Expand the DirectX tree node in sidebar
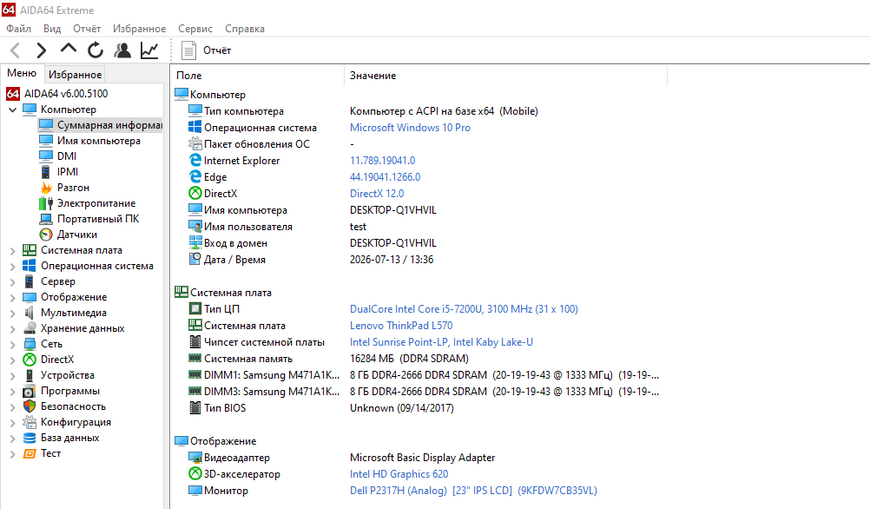Viewport: 870px width, 509px height. [x=12, y=360]
